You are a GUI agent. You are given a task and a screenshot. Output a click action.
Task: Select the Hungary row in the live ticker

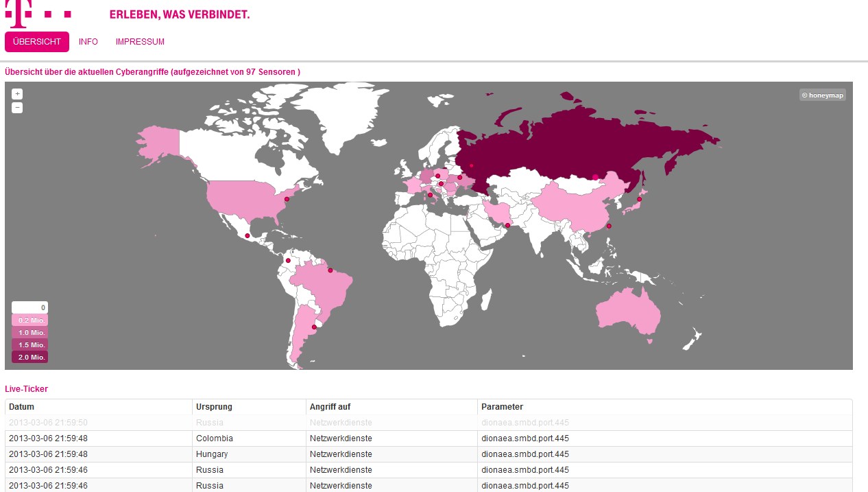pos(212,454)
